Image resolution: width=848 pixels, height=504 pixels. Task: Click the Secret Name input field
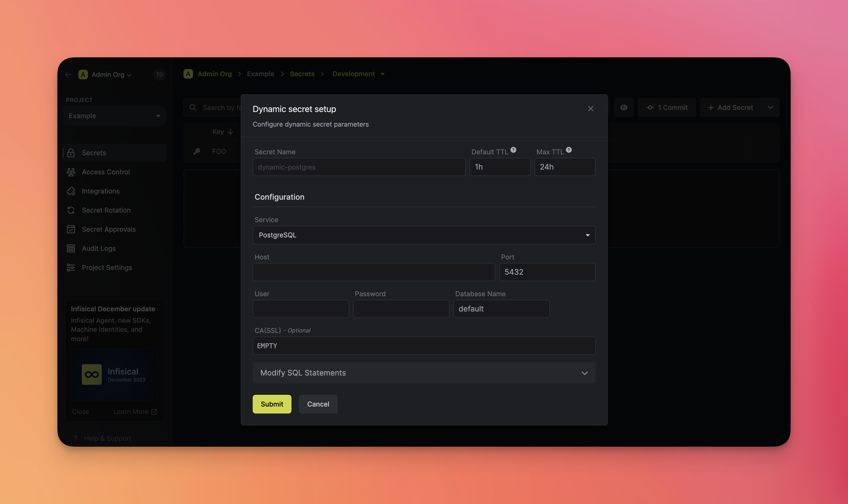click(359, 167)
